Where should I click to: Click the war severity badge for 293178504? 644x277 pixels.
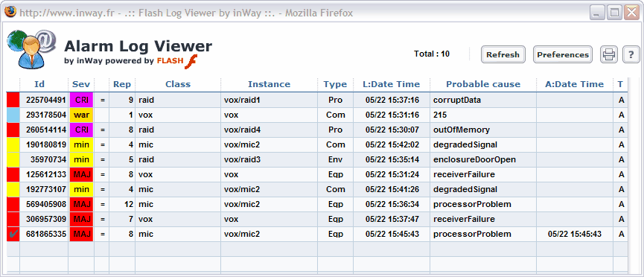(x=81, y=115)
